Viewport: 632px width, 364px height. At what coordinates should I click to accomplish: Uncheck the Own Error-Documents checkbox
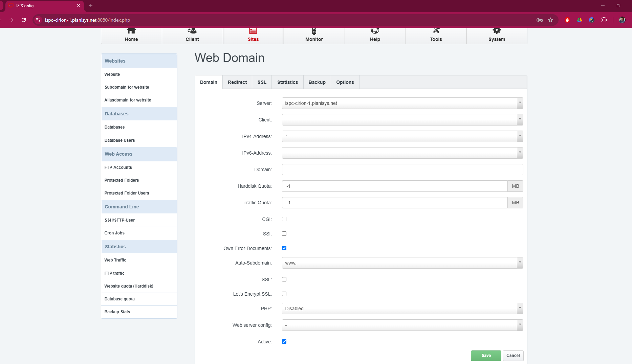(x=284, y=248)
